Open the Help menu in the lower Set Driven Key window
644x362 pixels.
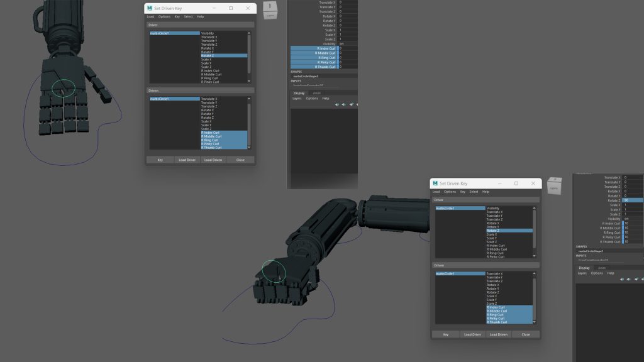(x=486, y=192)
